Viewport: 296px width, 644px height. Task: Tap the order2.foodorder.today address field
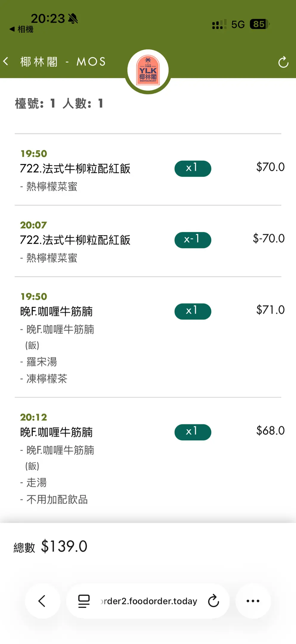(149, 601)
